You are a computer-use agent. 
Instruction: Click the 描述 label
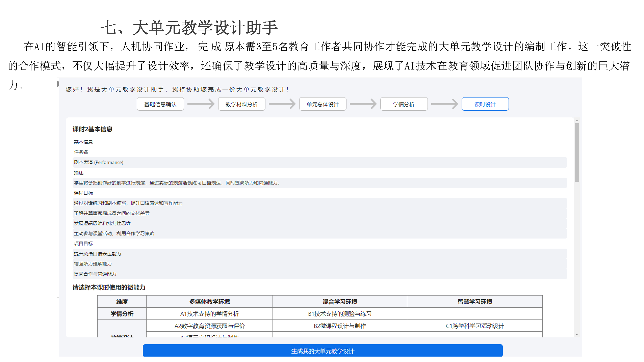(78, 173)
